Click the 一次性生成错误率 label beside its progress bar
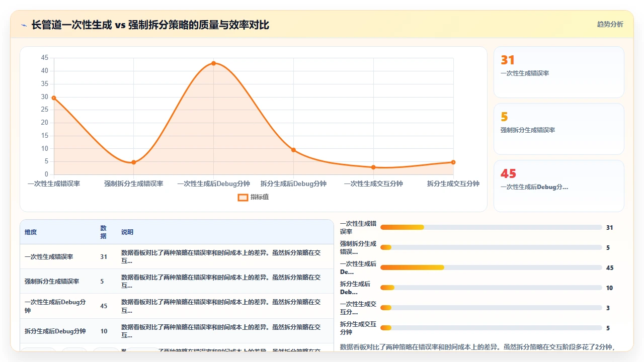The width and height of the screenshot is (644, 362). tap(358, 227)
